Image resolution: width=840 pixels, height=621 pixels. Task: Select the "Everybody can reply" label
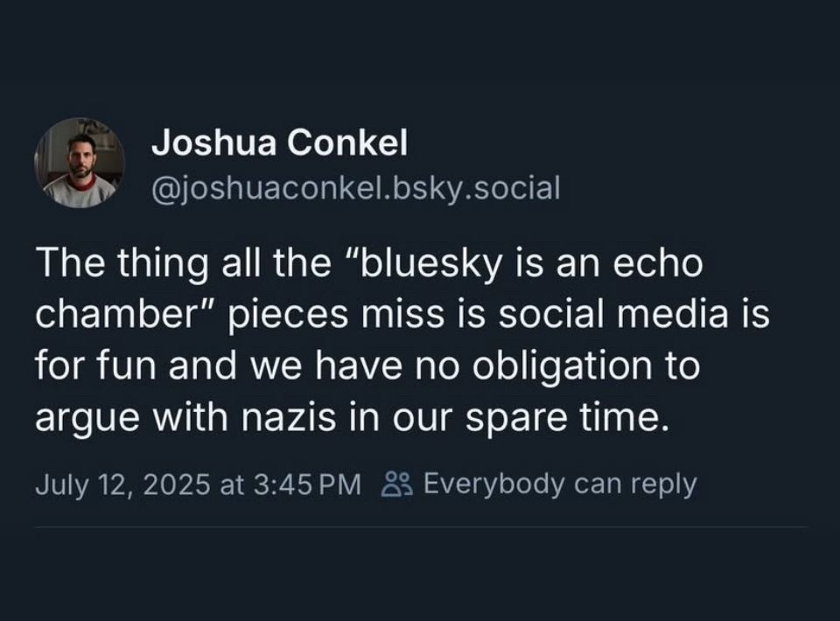(560, 485)
